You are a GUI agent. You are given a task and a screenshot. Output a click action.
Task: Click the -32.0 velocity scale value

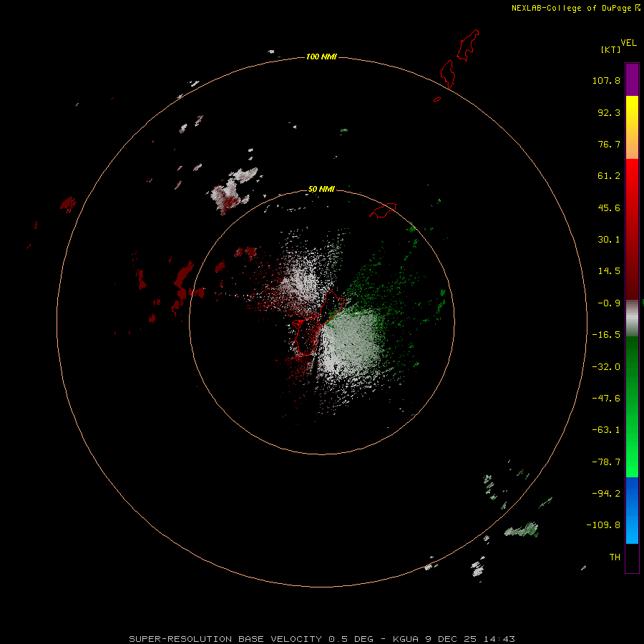click(x=606, y=367)
